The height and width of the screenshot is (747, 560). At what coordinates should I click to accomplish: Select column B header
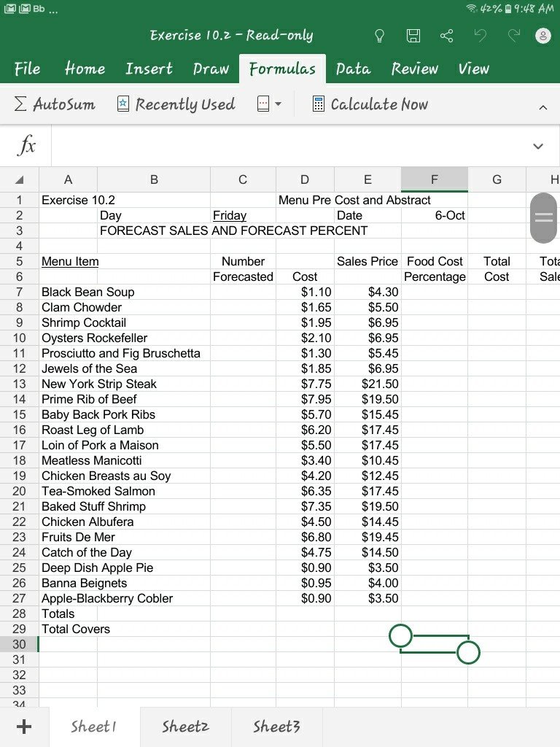(154, 179)
